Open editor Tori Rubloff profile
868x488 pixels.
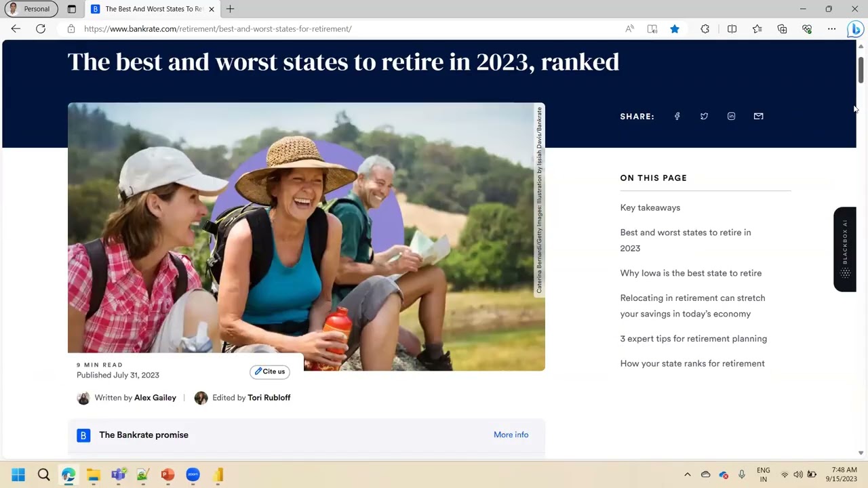pos(269,398)
